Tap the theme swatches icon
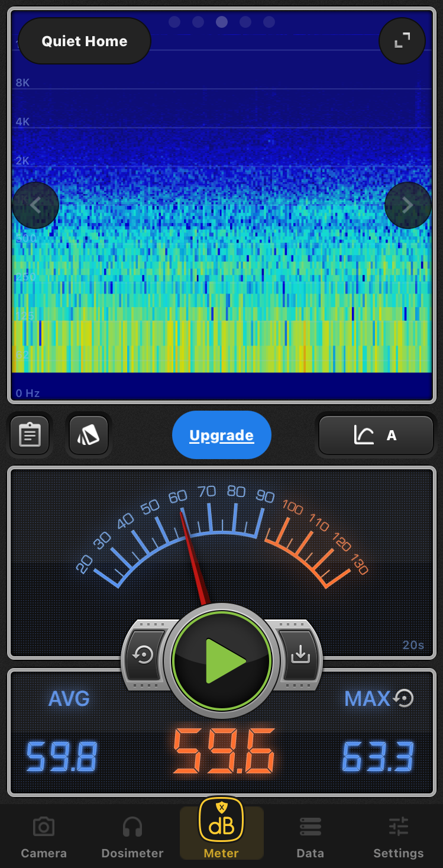The image size is (443, 868). click(89, 435)
